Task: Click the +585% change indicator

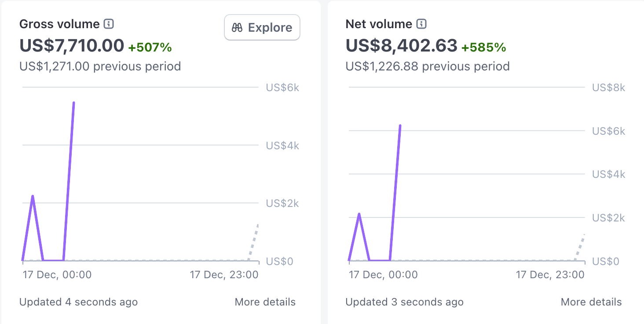Action: coord(483,47)
